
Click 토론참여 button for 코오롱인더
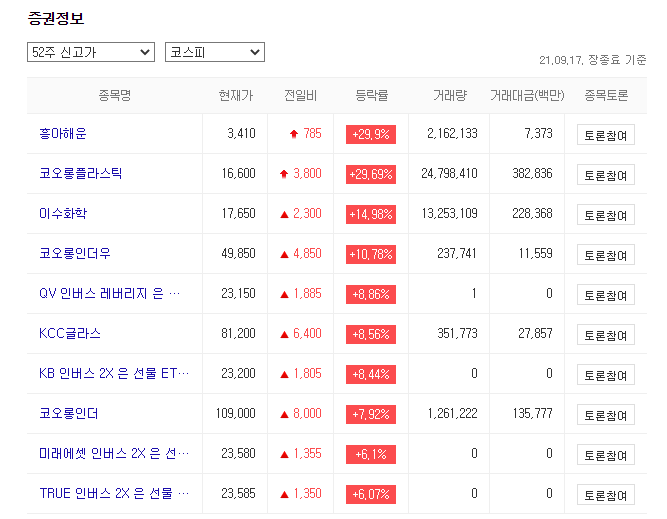606,415
